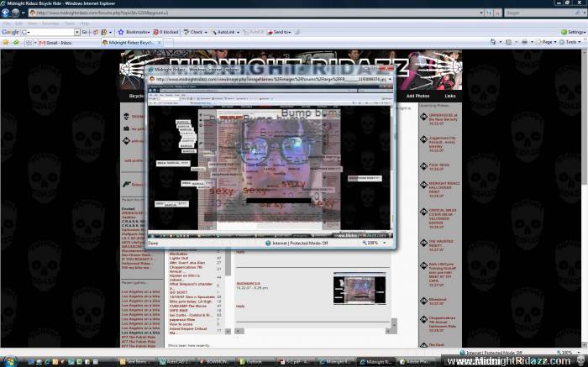Open the Edit menu
This screenshot has width=588, height=367.
18,24
